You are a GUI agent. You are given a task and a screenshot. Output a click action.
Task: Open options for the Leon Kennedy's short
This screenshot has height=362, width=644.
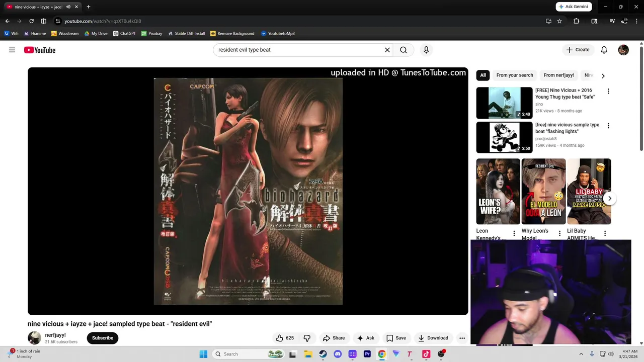(x=514, y=233)
